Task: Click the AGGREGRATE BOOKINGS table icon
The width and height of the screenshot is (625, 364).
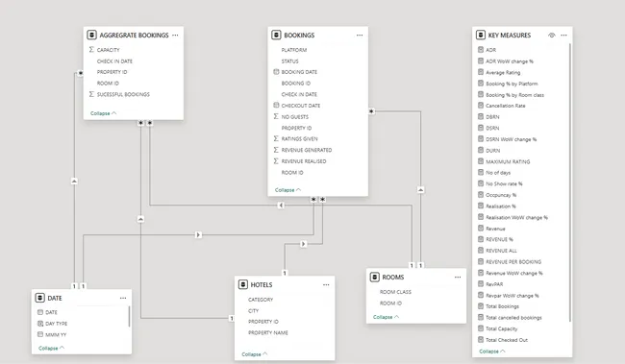Action: tap(91, 35)
